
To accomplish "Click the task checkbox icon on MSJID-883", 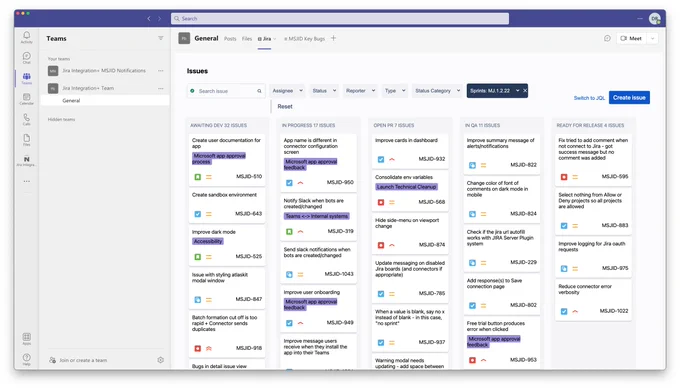I will (564, 226).
